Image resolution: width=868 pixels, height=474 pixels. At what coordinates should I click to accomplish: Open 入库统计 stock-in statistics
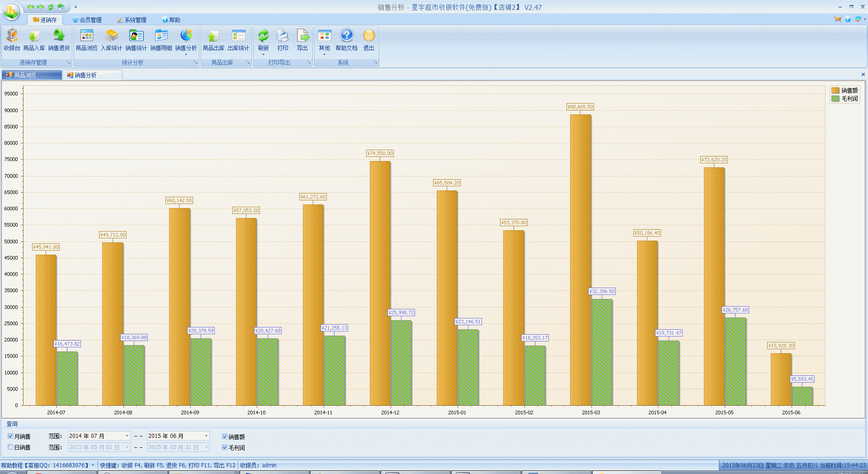pos(111,40)
